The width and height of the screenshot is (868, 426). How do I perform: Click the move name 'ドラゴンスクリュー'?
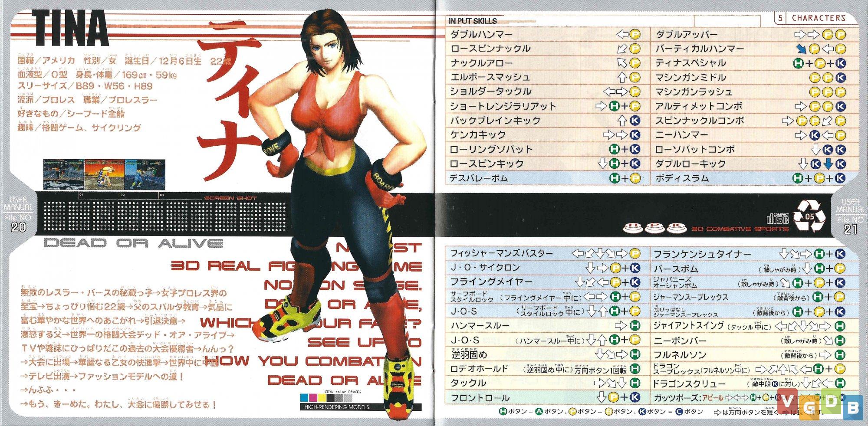[x=689, y=384]
